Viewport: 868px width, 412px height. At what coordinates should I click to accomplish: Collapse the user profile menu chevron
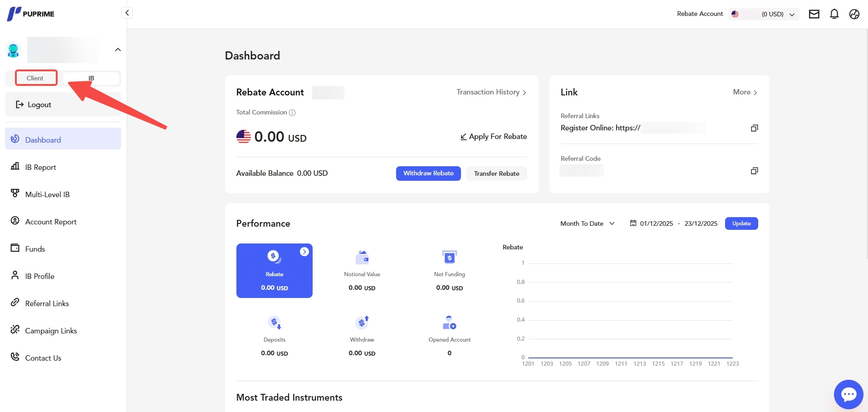(118, 50)
